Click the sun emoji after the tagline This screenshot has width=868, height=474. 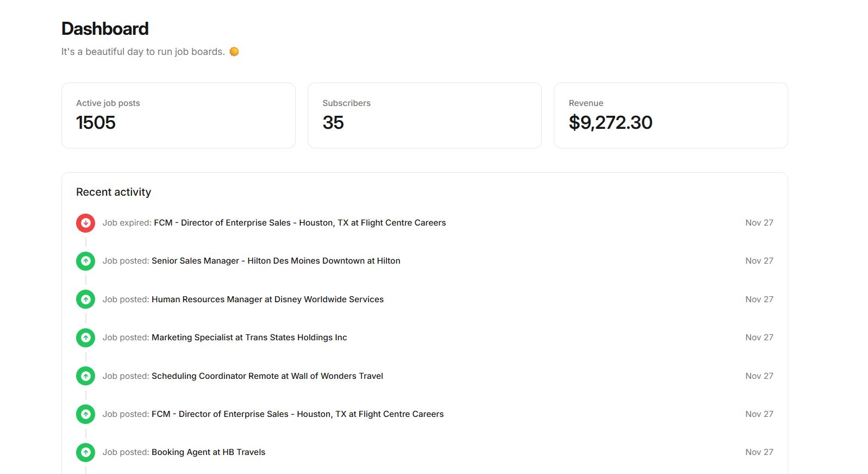tap(234, 52)
